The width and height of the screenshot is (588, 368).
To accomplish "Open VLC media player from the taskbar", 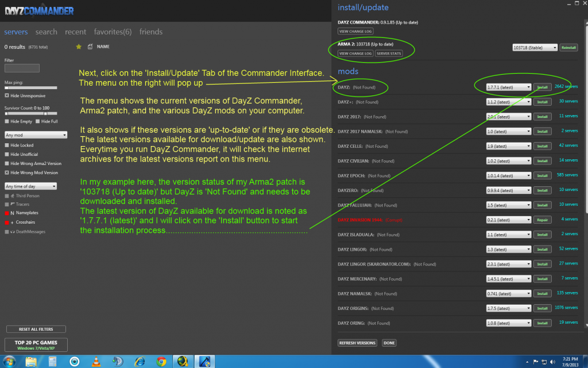I will tap(96, 361).
